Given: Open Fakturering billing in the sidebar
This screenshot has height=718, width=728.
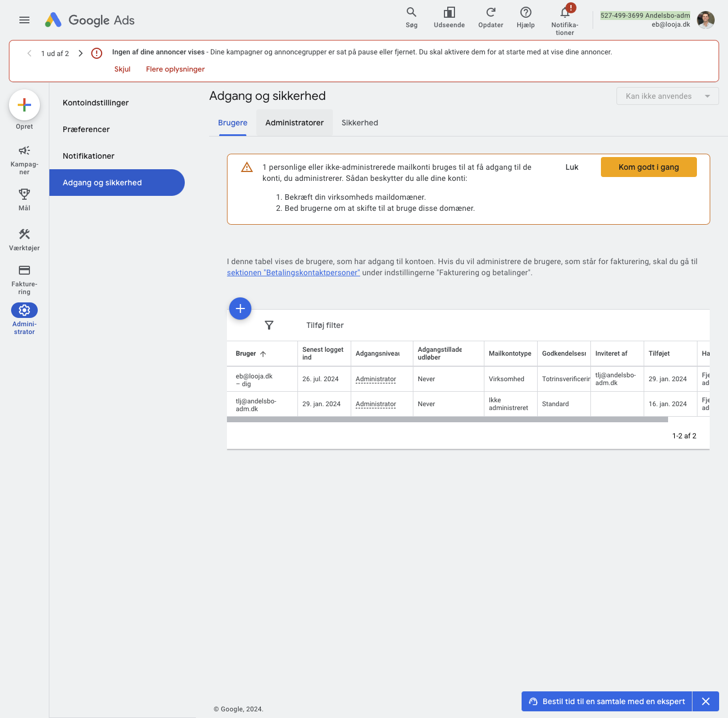Looking at the screenshot, I should pos(24,280).
